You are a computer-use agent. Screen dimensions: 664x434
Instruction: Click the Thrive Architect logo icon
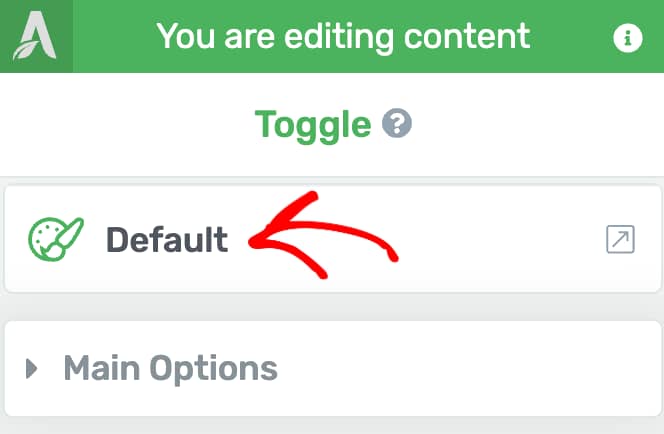[x=34, y=36]
